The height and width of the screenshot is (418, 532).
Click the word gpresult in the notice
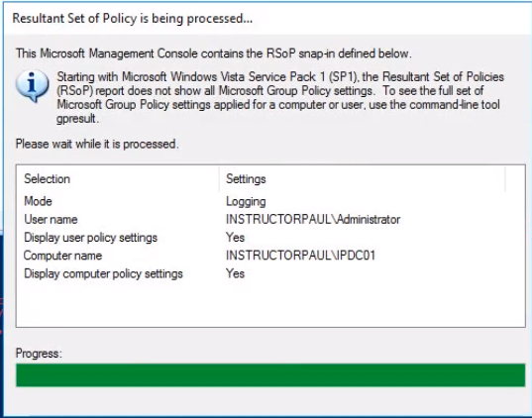(77, 119)
